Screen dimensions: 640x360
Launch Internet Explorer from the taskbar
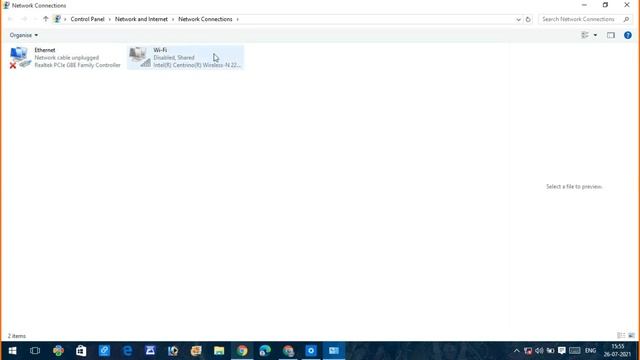tap(127, 351)
